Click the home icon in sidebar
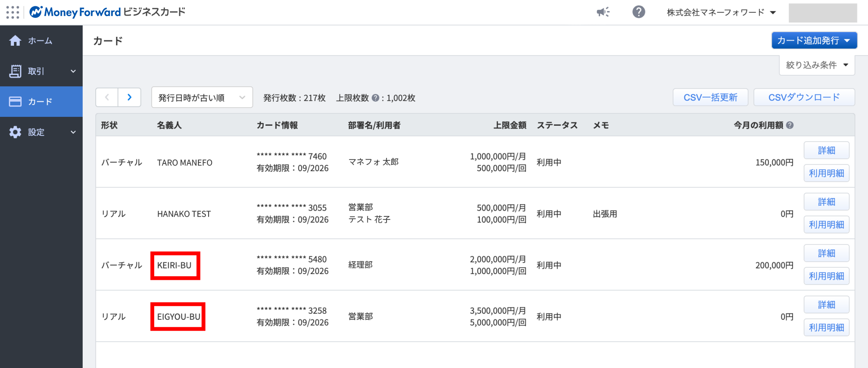The height and width of the screenshot is (368, 868). 15,41
